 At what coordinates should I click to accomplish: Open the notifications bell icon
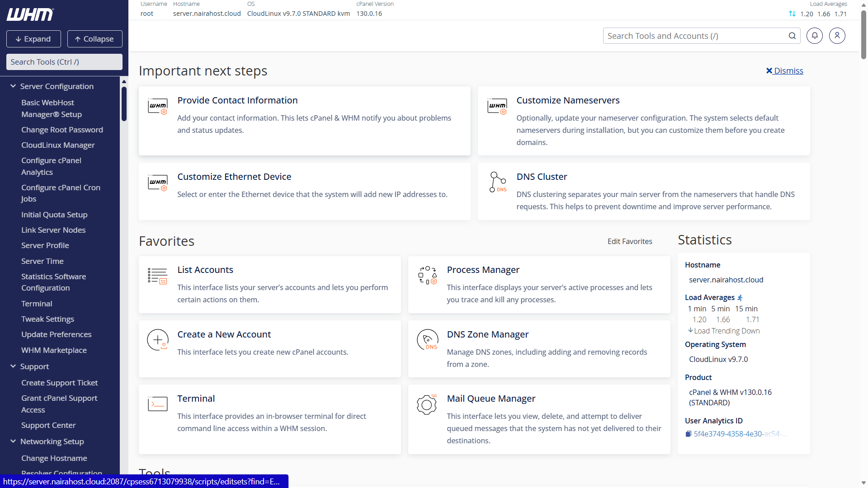pyautogui.click(x=815, y=36)
